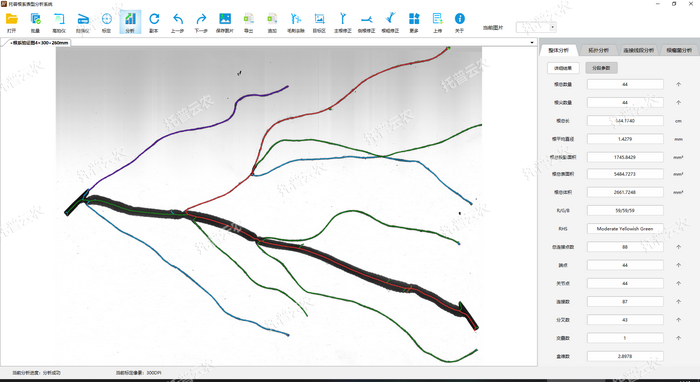
Task: Click the detailed results button
Action: coord(563,68)
